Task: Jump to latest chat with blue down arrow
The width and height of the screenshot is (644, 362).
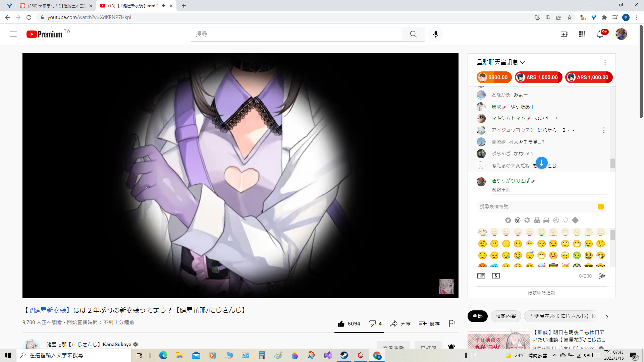Action: (x=541, y=163)
